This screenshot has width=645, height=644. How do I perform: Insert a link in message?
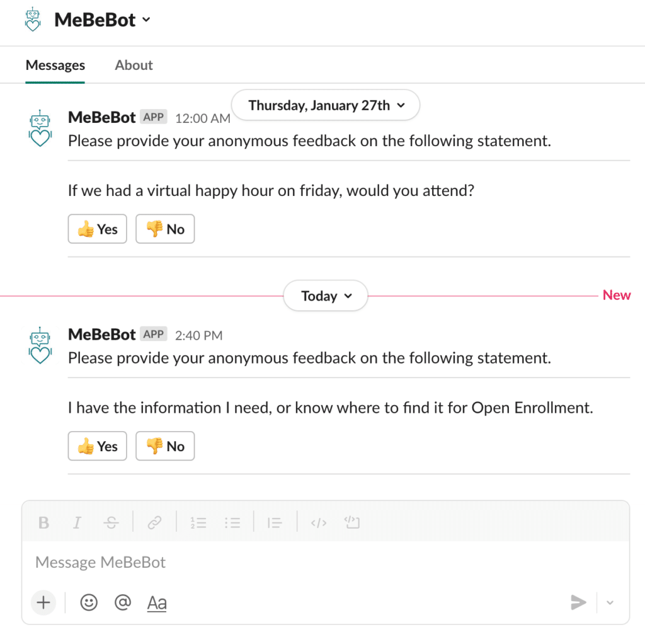click(x=154, y=522)
